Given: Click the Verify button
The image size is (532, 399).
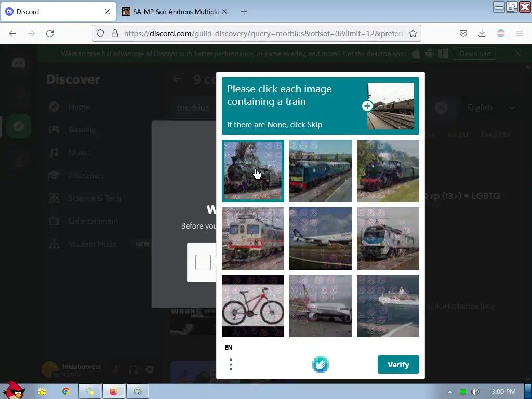Looking at the screenshot, I should tap(398, 364).
